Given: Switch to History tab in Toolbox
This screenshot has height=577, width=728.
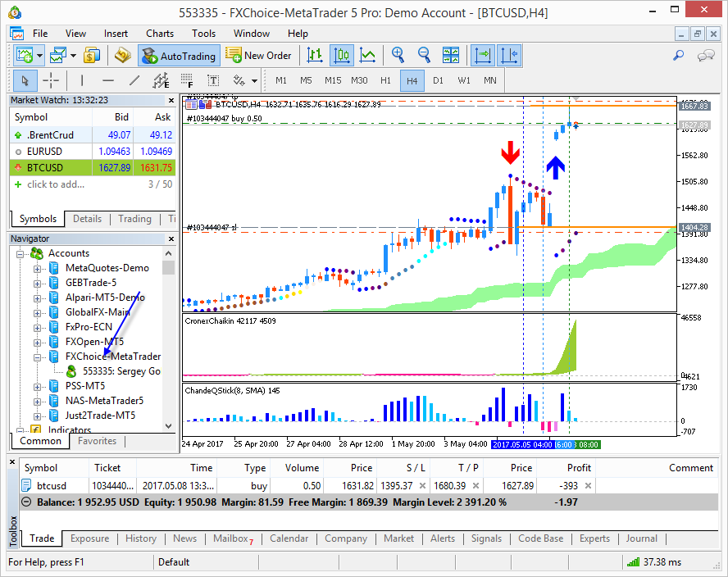Looking at the screenshot, I should (x=141, y=538).
